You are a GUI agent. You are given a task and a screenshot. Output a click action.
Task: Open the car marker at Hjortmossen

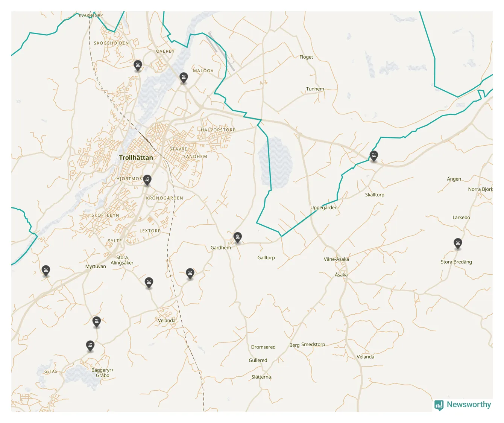pos(147,180)
